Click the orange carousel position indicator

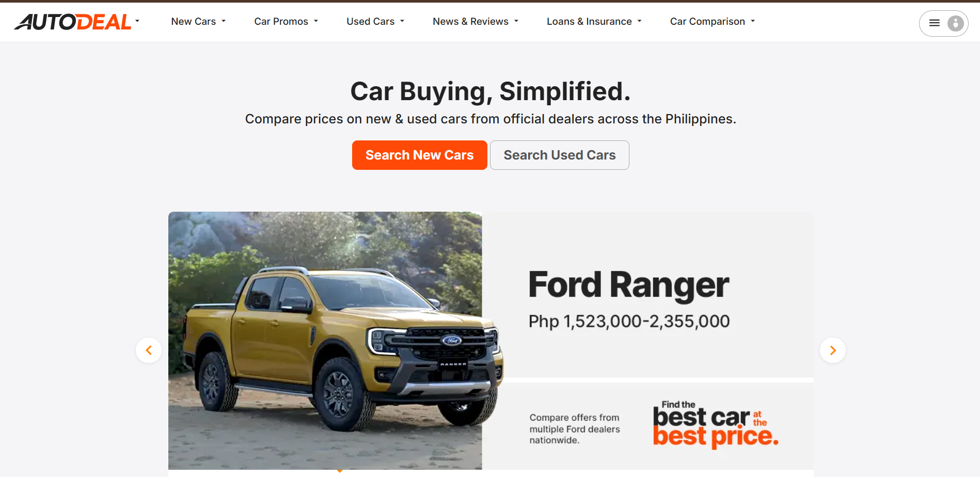(x=339, y=471)
